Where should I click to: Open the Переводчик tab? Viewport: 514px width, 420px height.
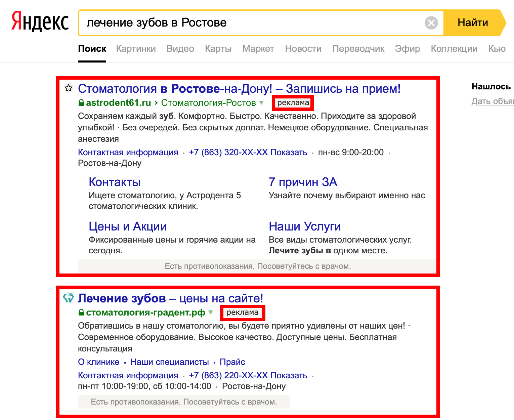click(x=358, y=49)
